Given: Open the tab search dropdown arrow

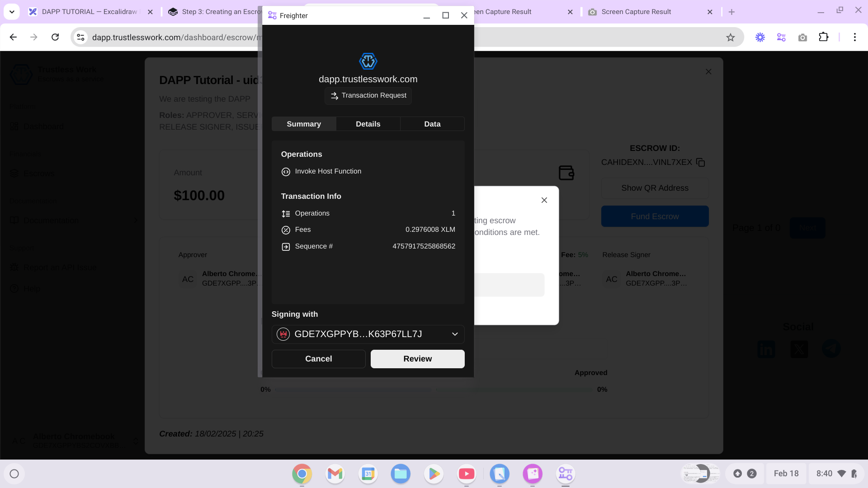Looking at the screenshot, I should click(x=12, y=12).
